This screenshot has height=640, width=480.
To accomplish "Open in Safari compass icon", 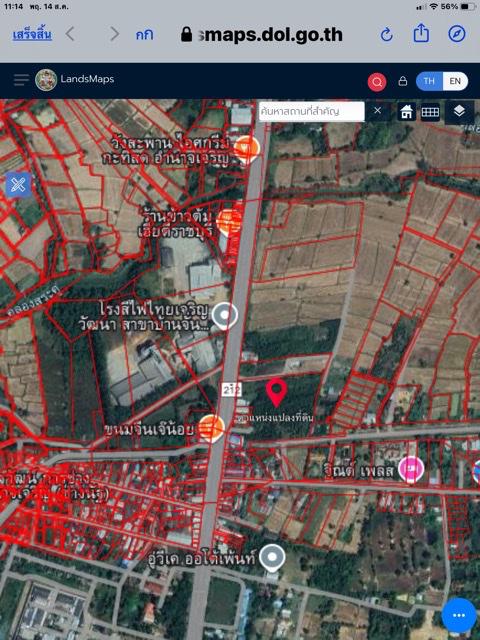I will pyautogui.click(x=457, y=34).
